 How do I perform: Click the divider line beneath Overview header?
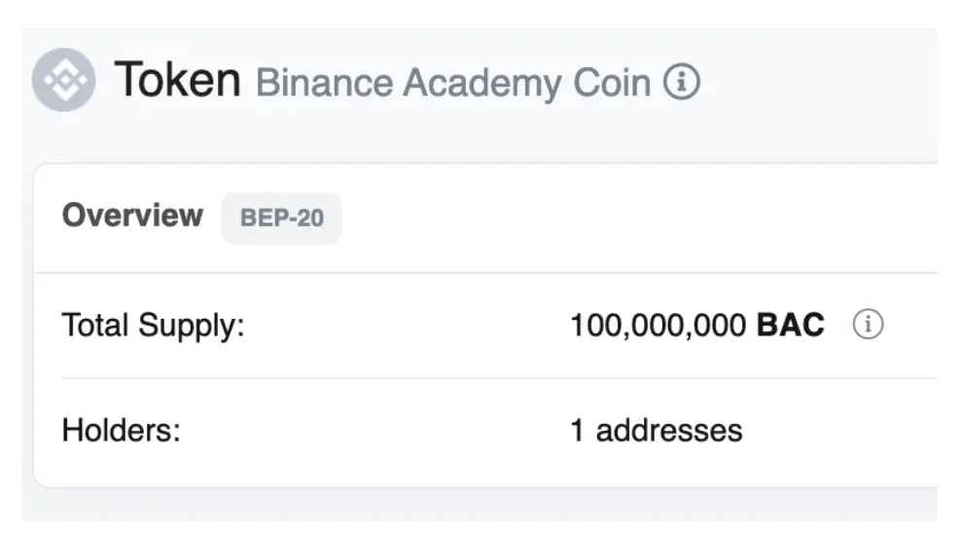[485, 272]
